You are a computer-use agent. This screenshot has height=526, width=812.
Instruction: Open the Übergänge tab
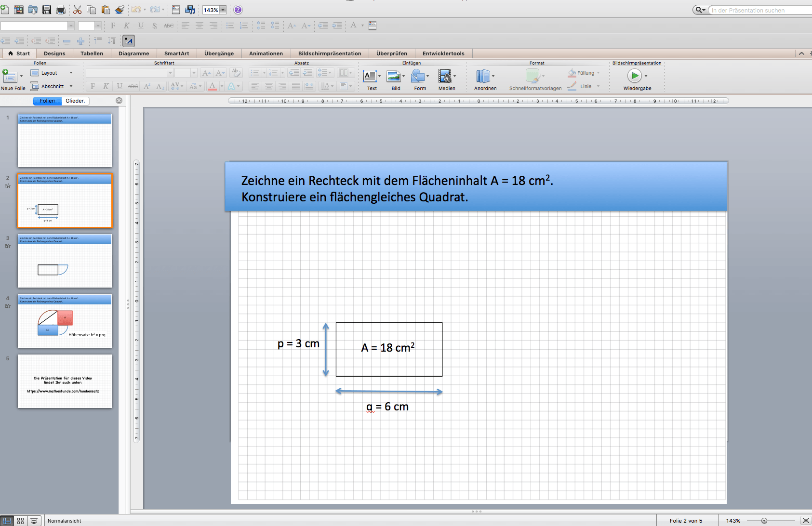click(219, 53)
